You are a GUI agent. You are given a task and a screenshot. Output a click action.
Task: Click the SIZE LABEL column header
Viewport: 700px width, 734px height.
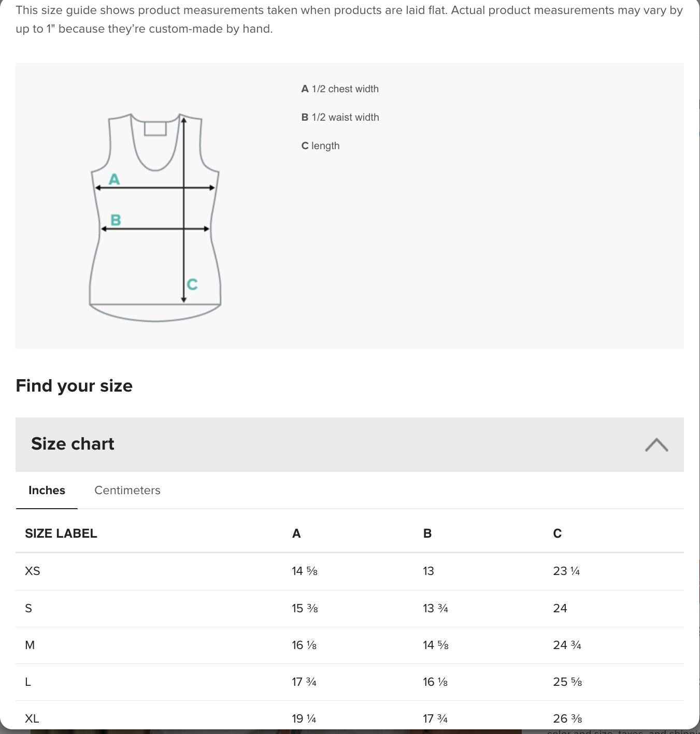click(x=61, y=533)
